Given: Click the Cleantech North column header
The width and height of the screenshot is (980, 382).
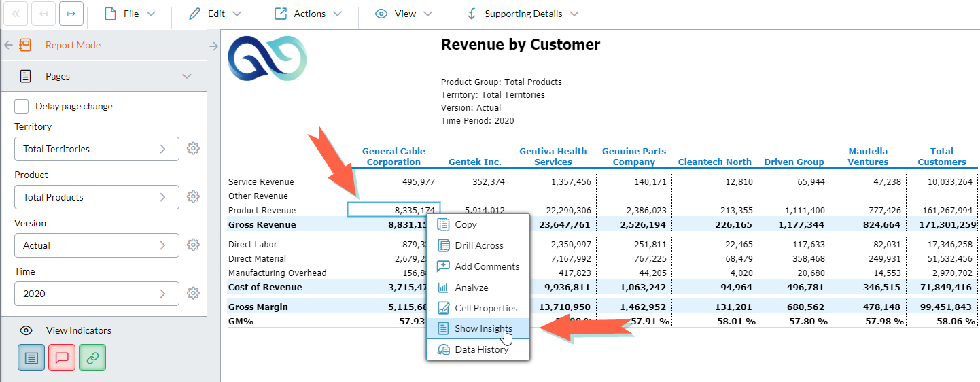Looking at the screenshot, I should tap(715, 162).
